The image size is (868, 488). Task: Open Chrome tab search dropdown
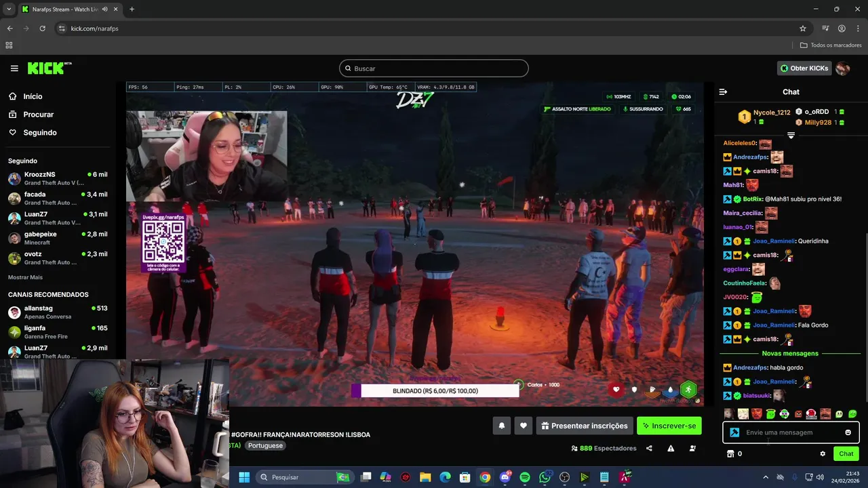tap(9, 9)
